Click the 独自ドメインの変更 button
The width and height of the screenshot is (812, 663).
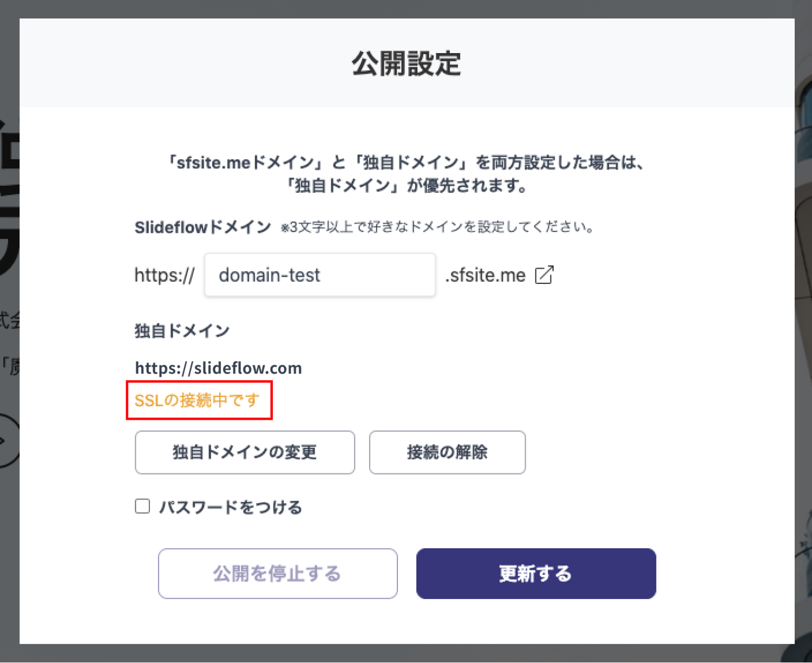coord(245,452)
